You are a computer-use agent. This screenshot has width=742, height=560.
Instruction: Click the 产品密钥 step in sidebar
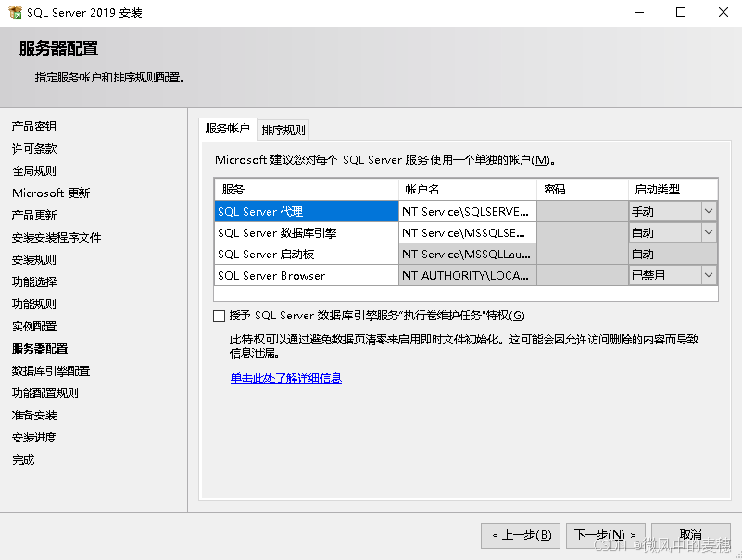coord(34,126)
